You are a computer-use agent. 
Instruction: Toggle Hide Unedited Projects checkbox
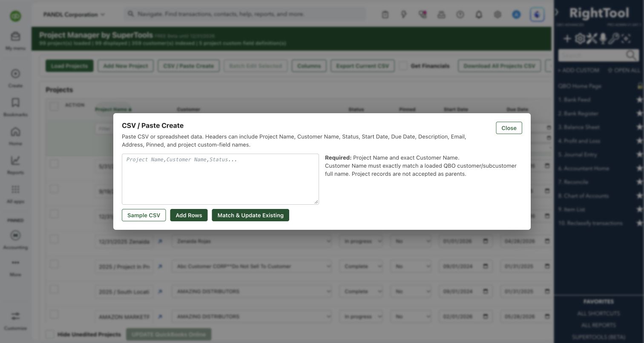(x=50, y=334)
